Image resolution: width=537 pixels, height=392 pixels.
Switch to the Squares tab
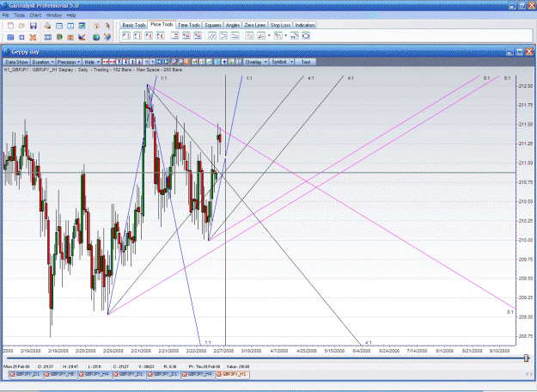[x=213, y=25]
